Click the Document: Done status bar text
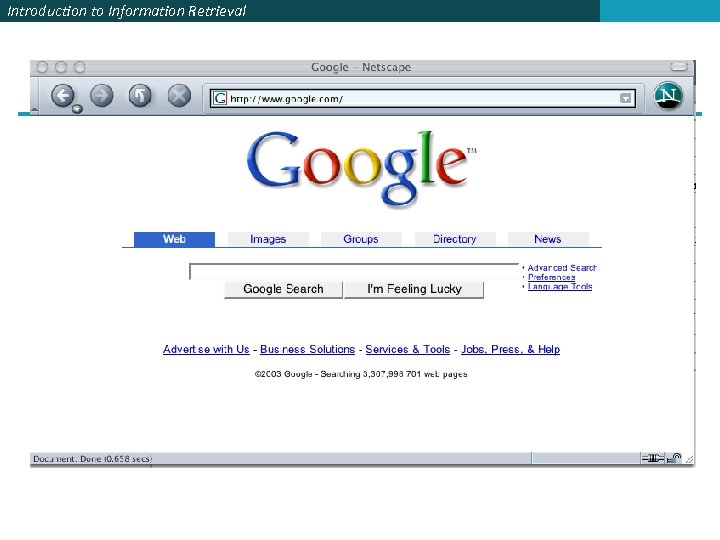The width and height of the screenshot is (720, 540). [x=92, y=459]
